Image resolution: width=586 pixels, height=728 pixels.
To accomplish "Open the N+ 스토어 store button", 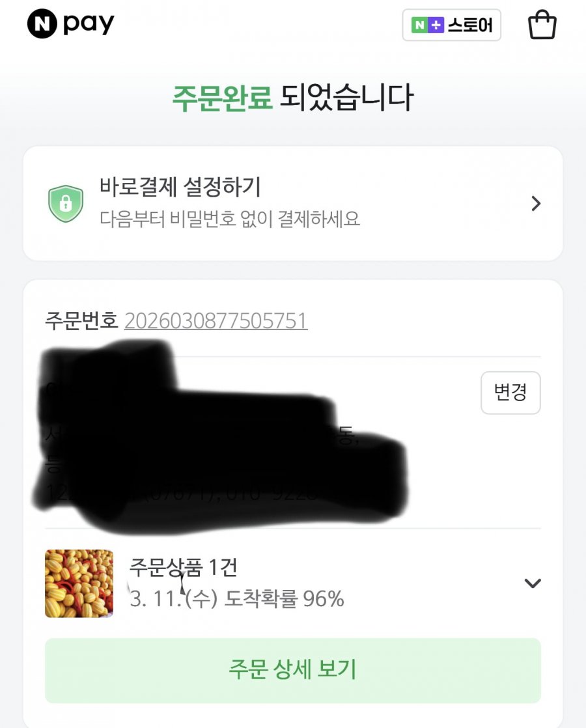I will [x=451, y=26].
